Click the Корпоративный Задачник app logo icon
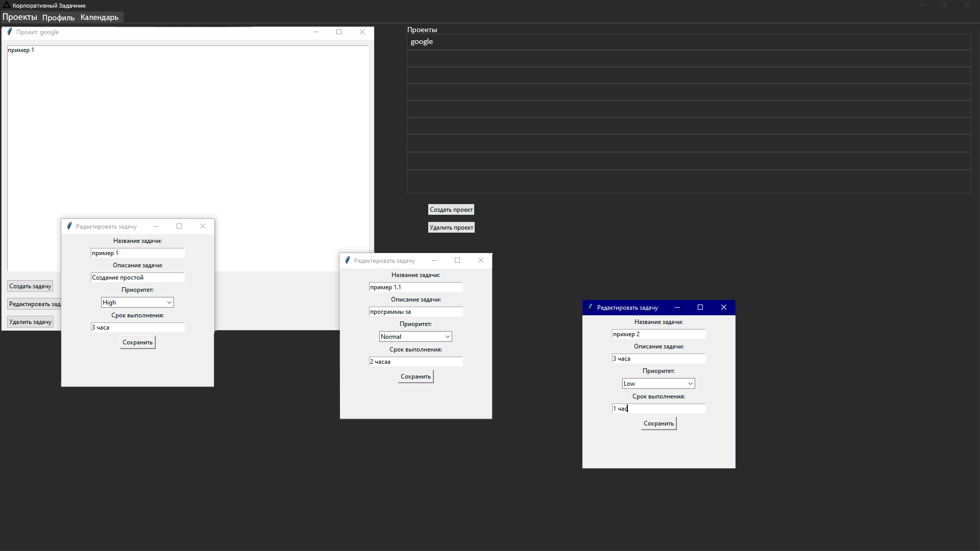Viewport: 980px width, 551px height. point(6,5)
